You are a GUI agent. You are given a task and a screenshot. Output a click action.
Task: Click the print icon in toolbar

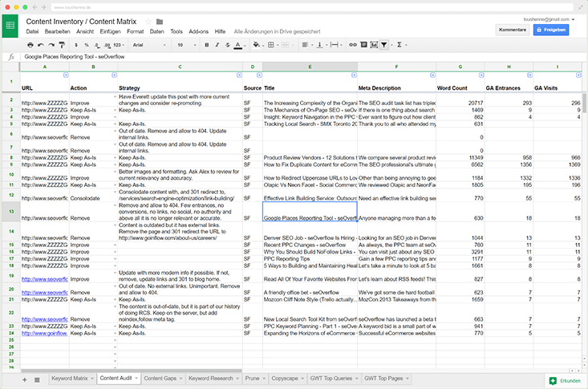[30, 45]
